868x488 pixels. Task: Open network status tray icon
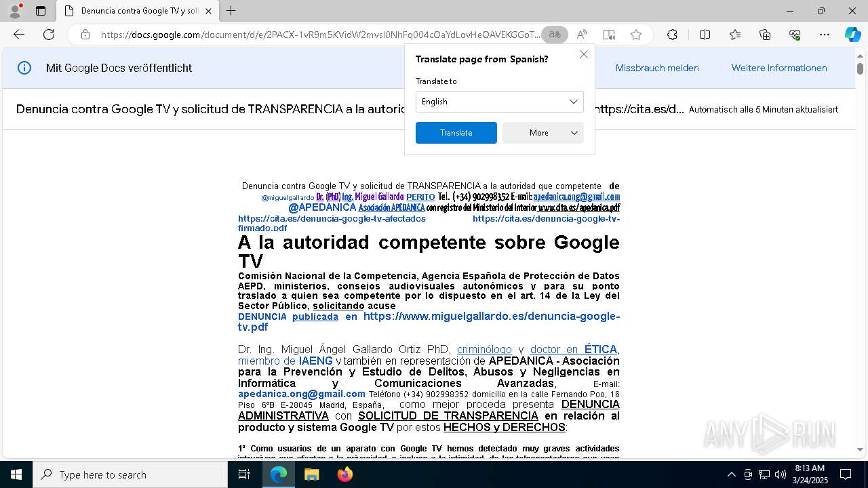point(764,474)
